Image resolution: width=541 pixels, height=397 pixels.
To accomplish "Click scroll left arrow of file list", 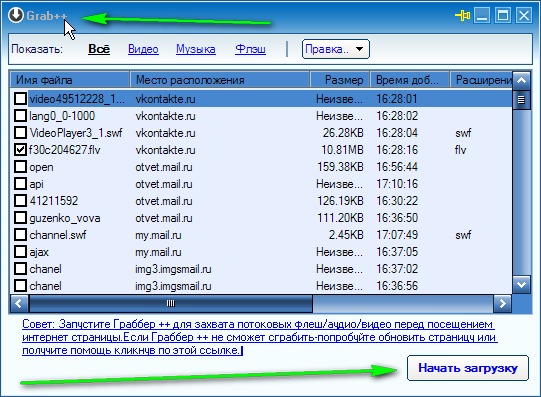I will 19,304.
